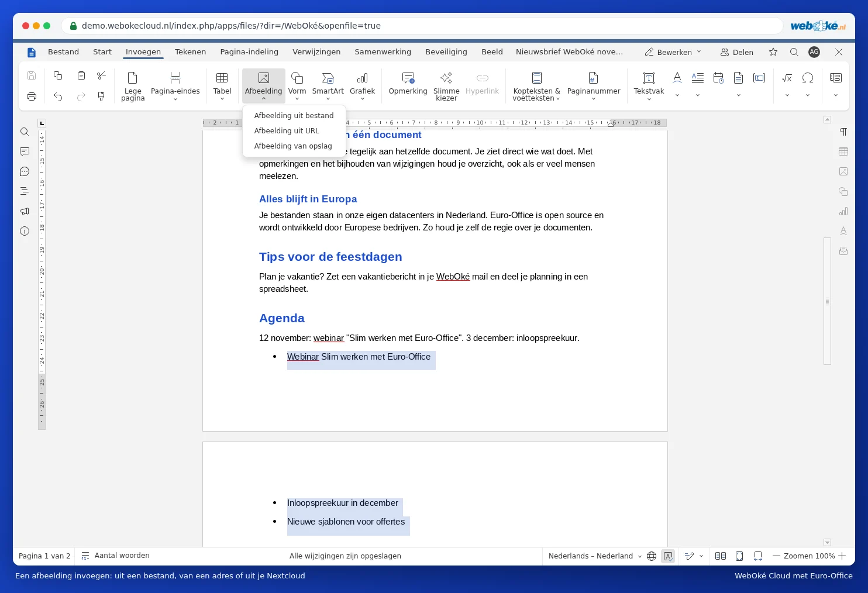Insert a Lege pagina
This screenshot has height=593, width=868.
pos(133,86)
